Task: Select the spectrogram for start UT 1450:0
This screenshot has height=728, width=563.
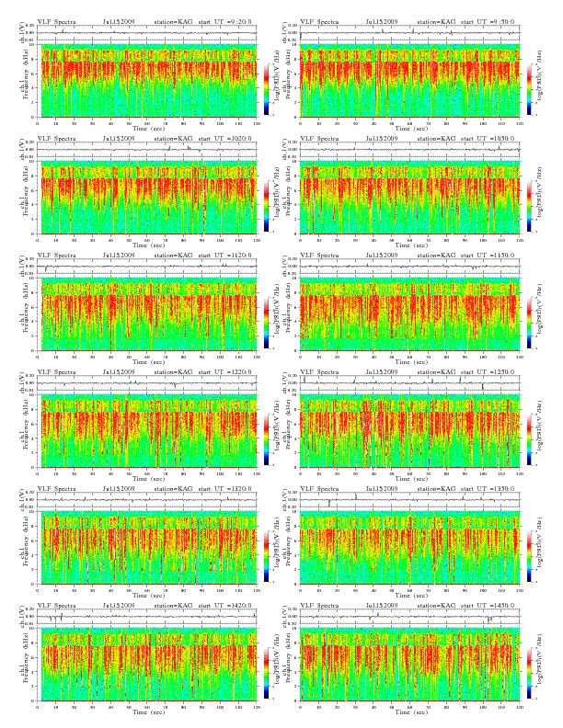Action: coord(409,665)
